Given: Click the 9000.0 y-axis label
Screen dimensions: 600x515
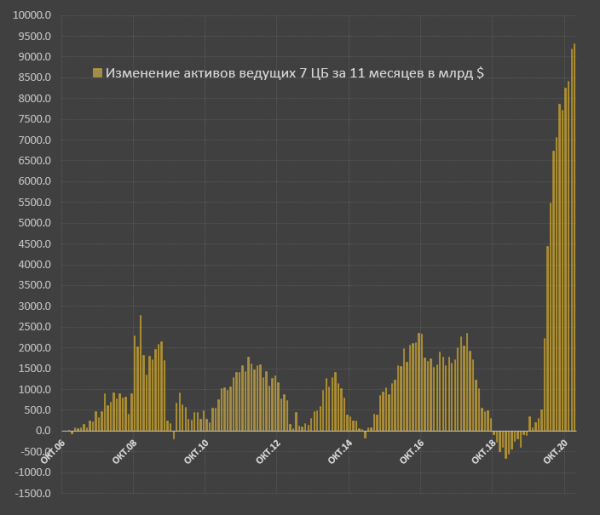Looking at the screenshot, I should point(34,57).
